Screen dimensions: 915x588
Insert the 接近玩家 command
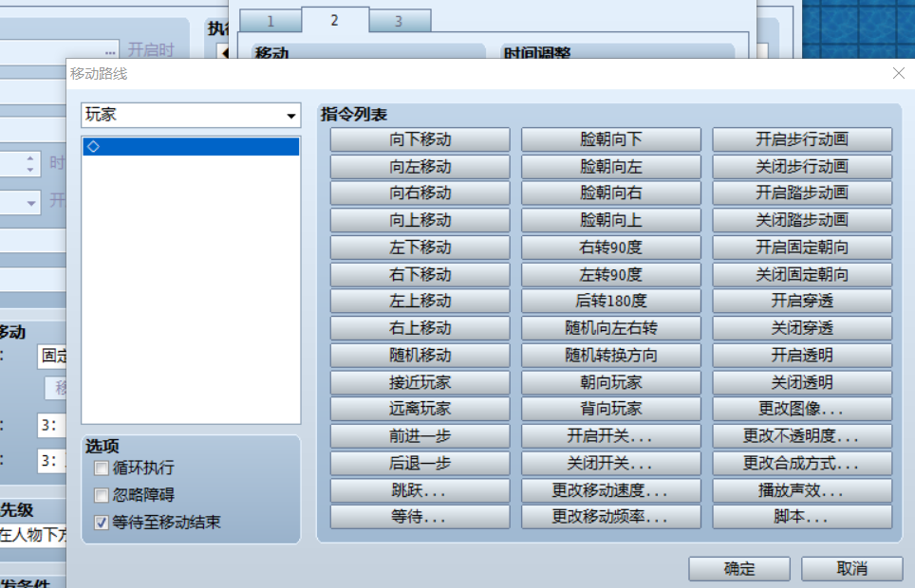pos(420,382)
